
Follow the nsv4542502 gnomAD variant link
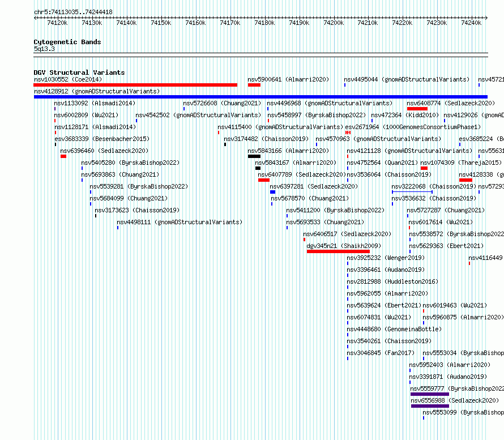pos(198,115)
